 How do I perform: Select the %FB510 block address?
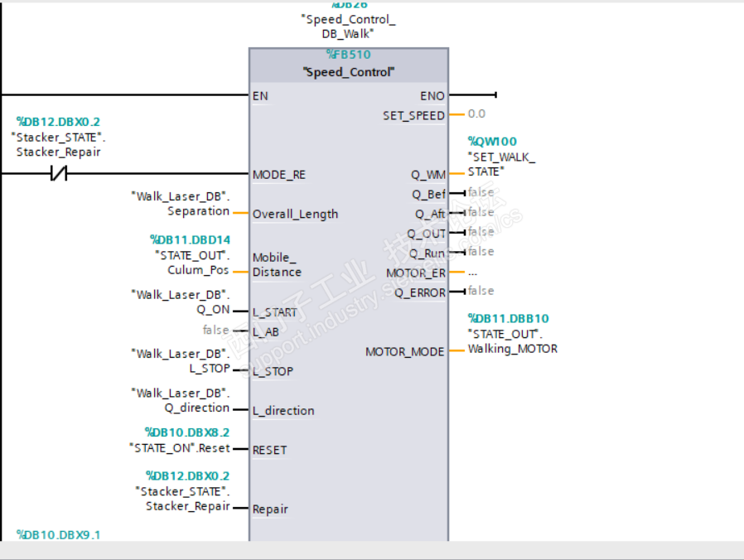pyautogui.click(x=349, y=55)
